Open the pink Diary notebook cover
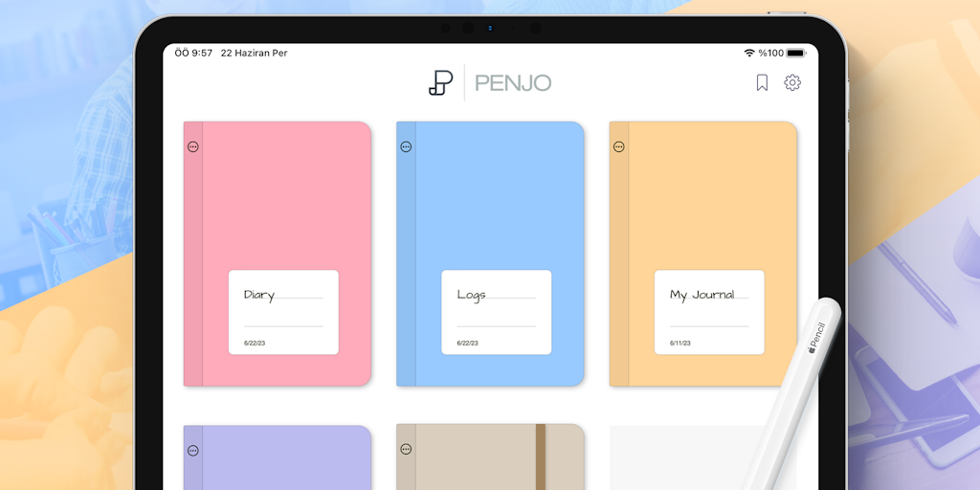Viewport: 980px width, 490px height. pyautogui.click(x=278, y=254)
